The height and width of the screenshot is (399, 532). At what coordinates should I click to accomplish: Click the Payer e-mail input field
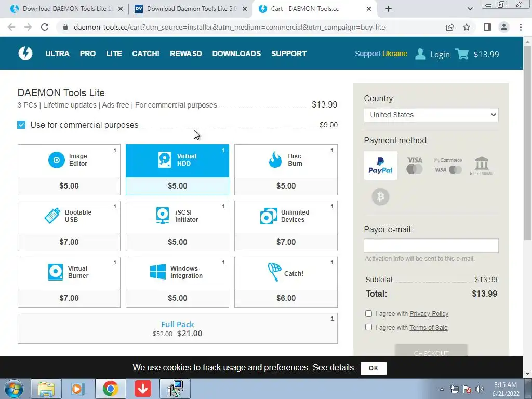coord(431,246)
